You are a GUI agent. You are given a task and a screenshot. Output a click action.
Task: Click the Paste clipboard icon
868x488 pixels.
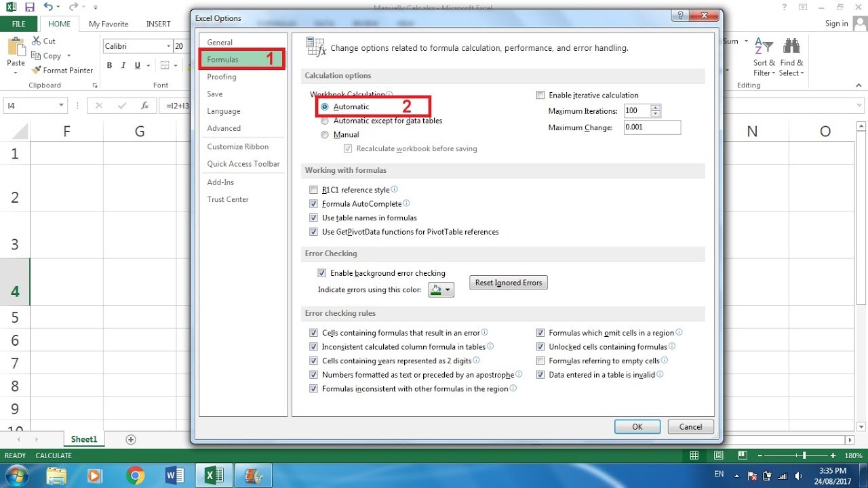coord(16,47)
